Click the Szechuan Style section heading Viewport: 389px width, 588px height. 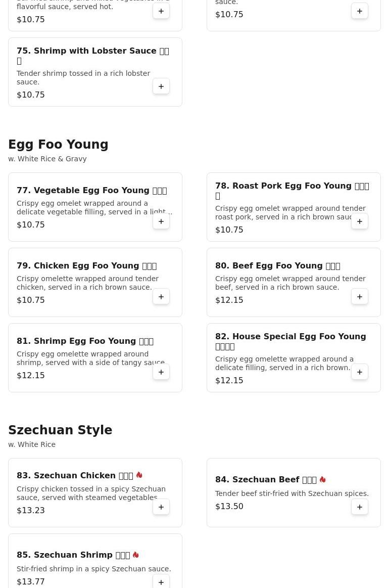tap(60, 430)
